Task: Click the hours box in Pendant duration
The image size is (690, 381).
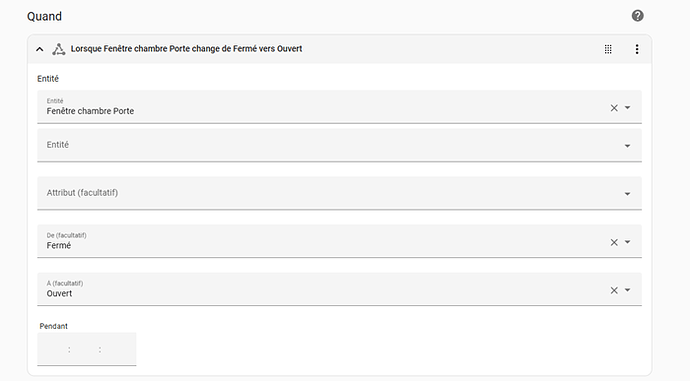Action: tap(55, 350)
